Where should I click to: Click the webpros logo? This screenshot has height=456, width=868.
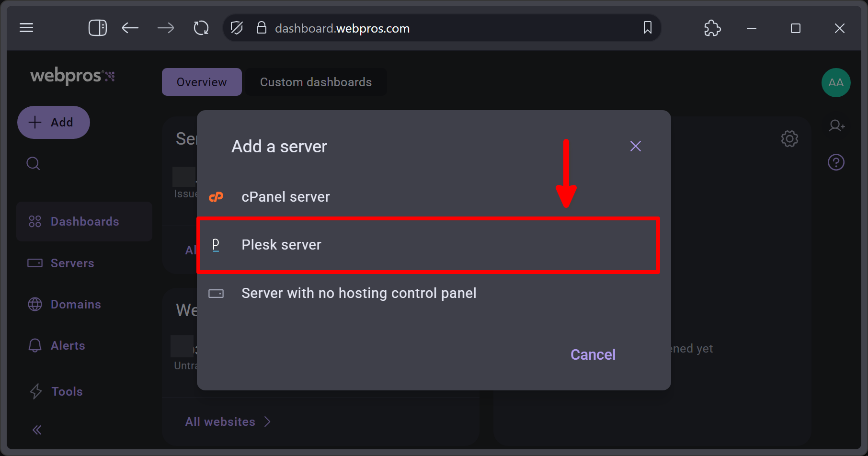[x=72, y=76]
